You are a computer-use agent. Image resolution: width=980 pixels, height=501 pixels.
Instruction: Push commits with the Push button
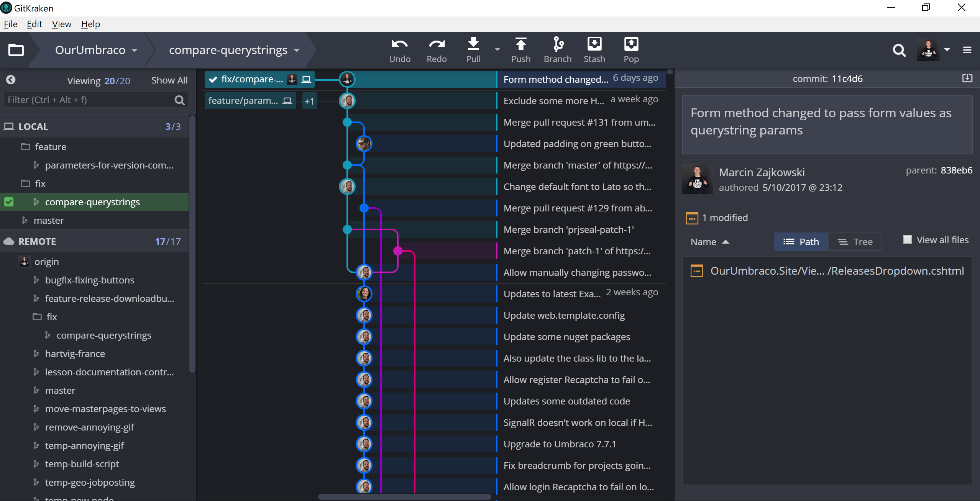520,51
